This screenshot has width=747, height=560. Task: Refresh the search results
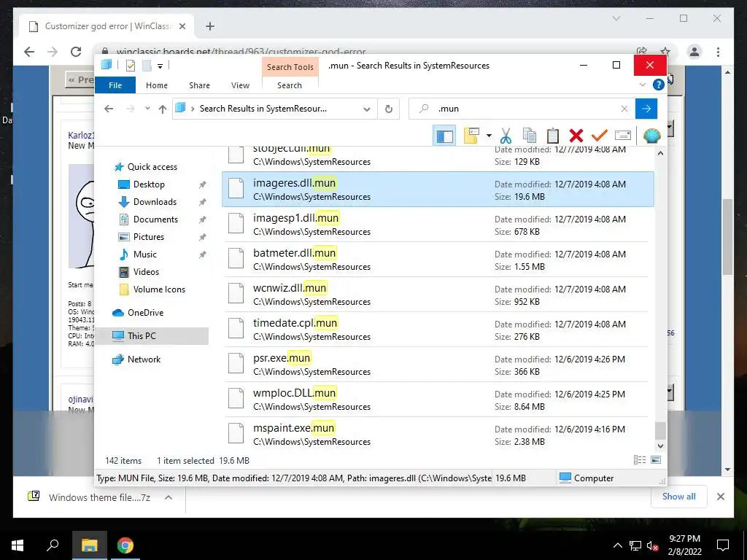pos(389,109)
